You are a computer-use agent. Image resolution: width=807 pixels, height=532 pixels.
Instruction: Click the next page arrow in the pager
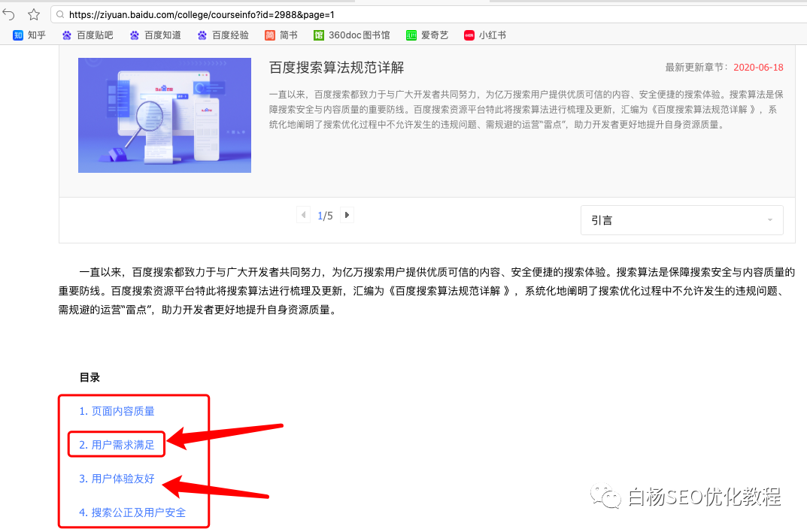347,214
